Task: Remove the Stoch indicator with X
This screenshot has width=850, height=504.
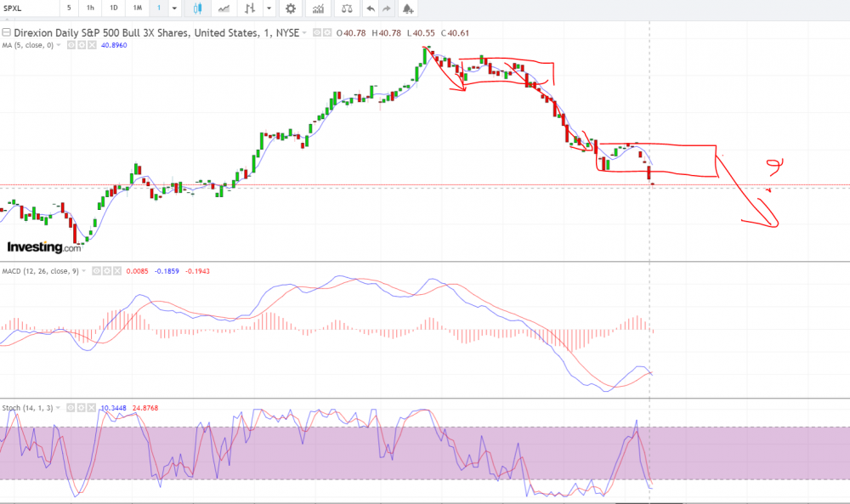Action: 93,408
